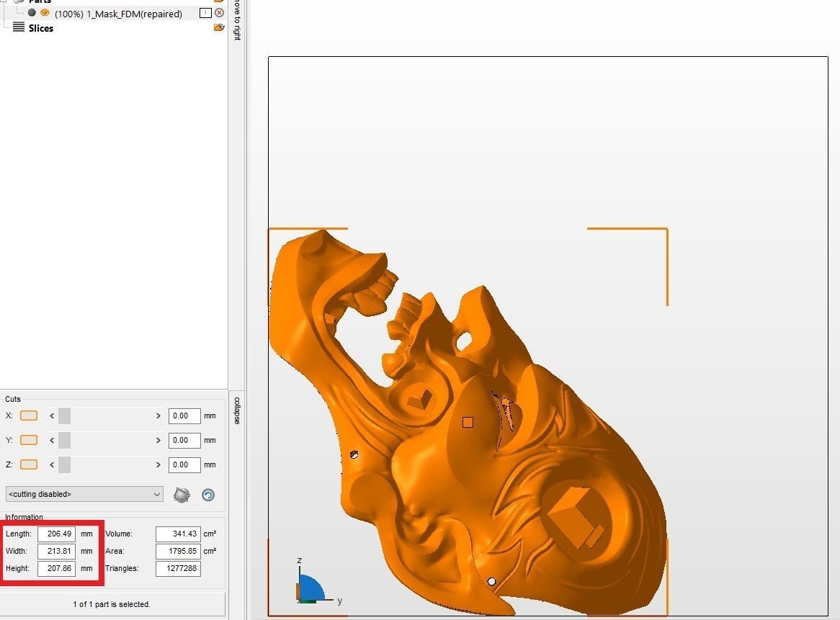The height and width of the screenshot is (620, 840).
Task: Click the Z cut value field
Action: pos(184,465)
